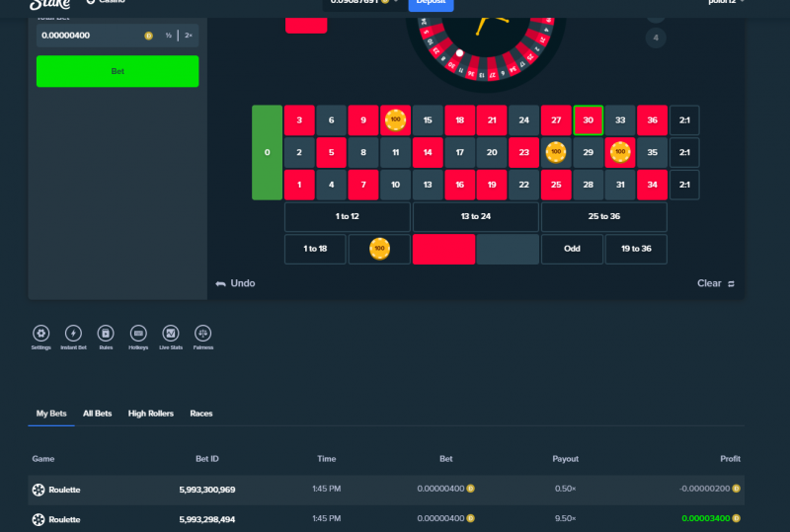Double the bet with the 2× button

(x=189, y=36)
